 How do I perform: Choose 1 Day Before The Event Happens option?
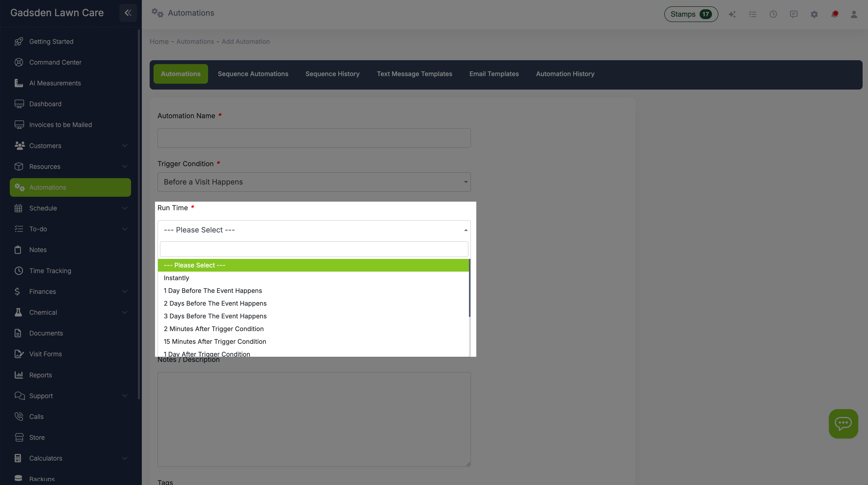click(x=213, y=290)
